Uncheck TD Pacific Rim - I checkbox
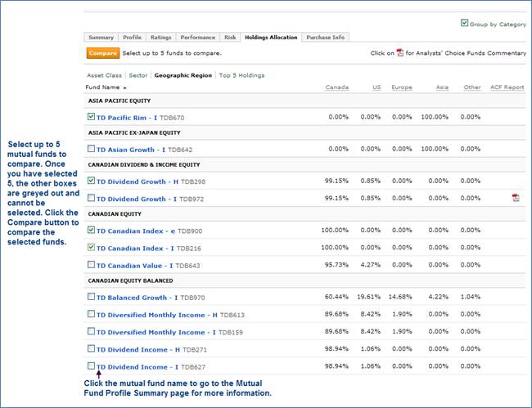This screenshot has height=408, width=532. point(91,117)
